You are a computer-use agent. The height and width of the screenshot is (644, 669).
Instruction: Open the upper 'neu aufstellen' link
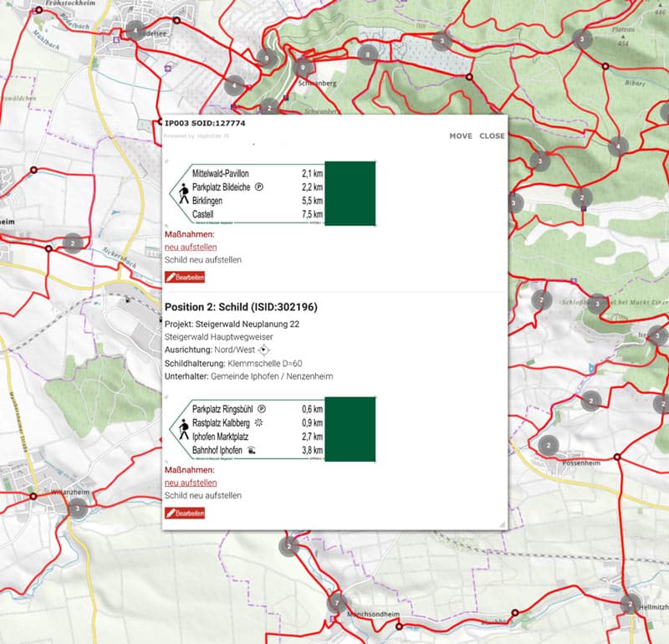tap(191, 247)
